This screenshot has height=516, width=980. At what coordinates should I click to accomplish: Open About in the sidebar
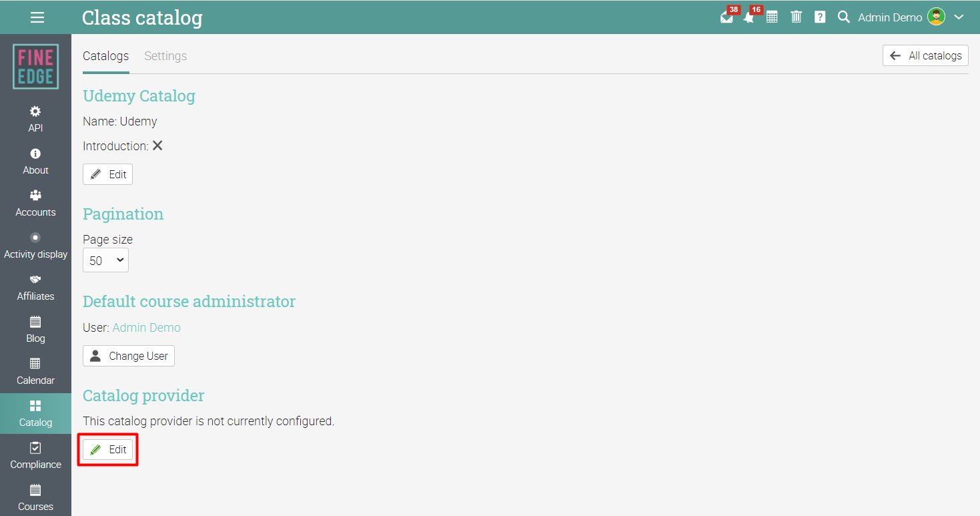35,162
